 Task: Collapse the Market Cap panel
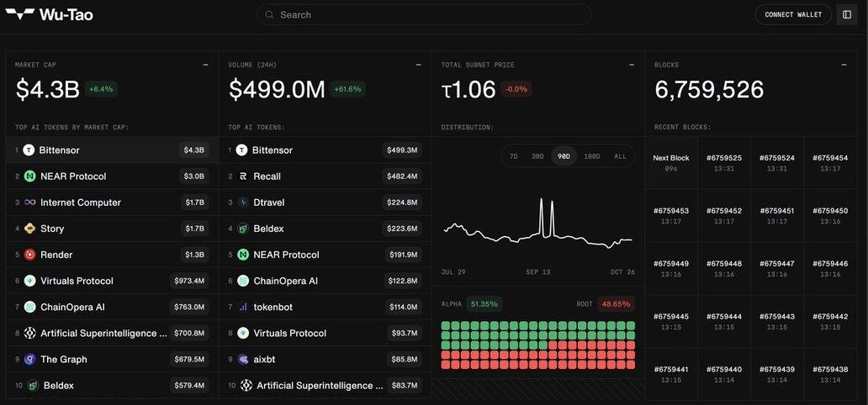(205, 65)
